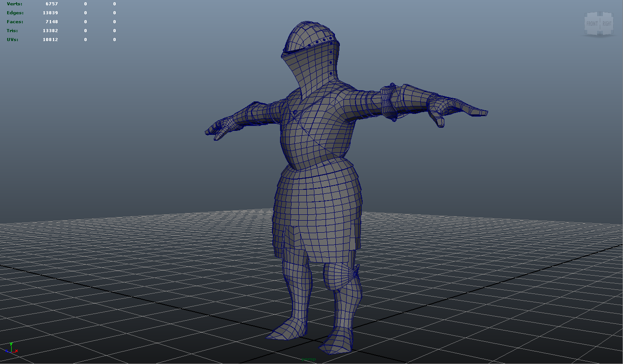Click the RIGHT face of the ViewCube
The width and height of the screenshot is (623, 364).
point(606,24)
